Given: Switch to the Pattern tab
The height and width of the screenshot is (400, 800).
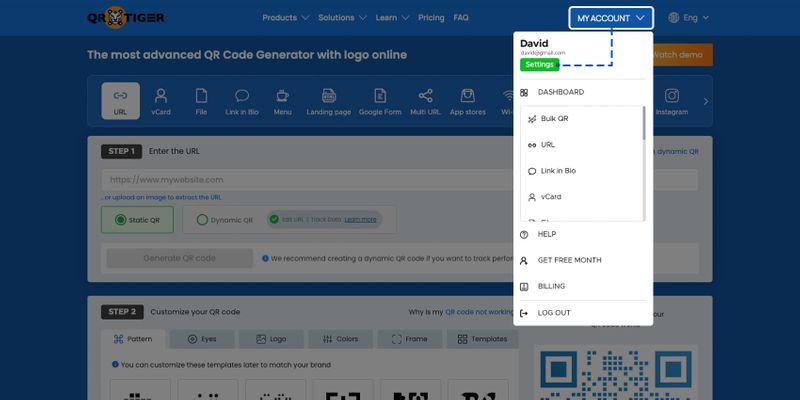Looking at the screenshot, I should [x=133, y=339].
